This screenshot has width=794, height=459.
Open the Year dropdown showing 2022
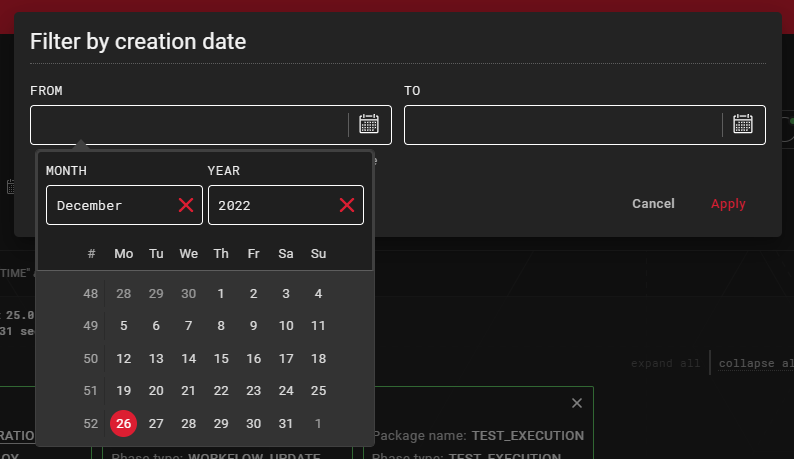270,205
